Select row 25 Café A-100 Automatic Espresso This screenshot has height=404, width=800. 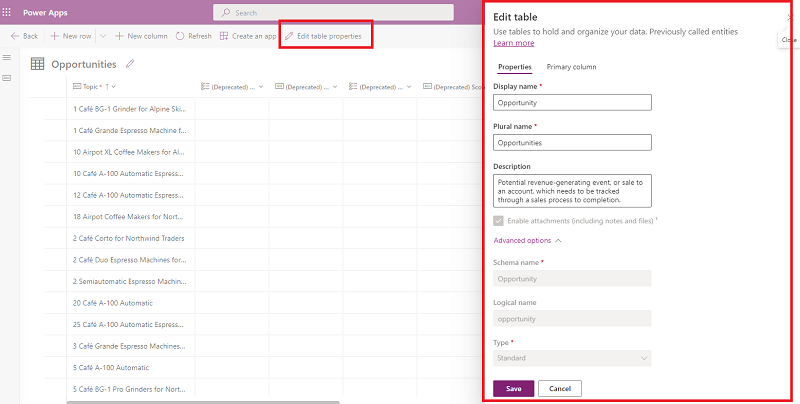coord(130,324)
